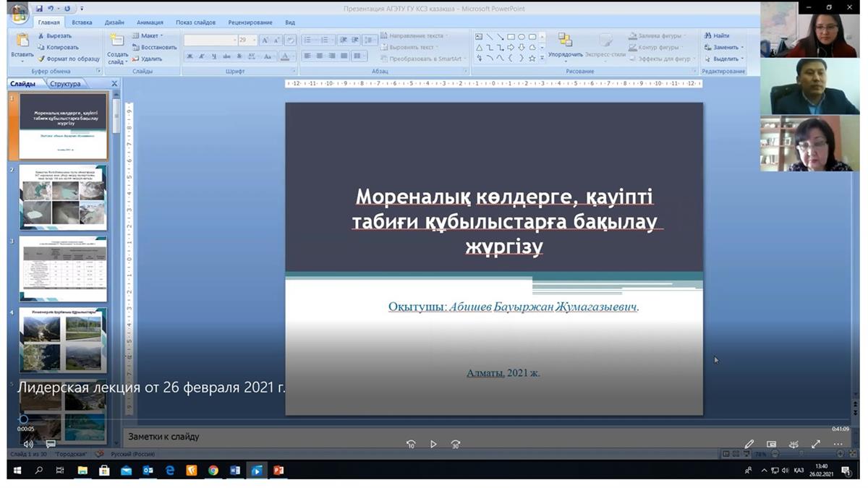The image size is (868, 488).
Task: Click the Найти find button
Action: pos(717,35)
